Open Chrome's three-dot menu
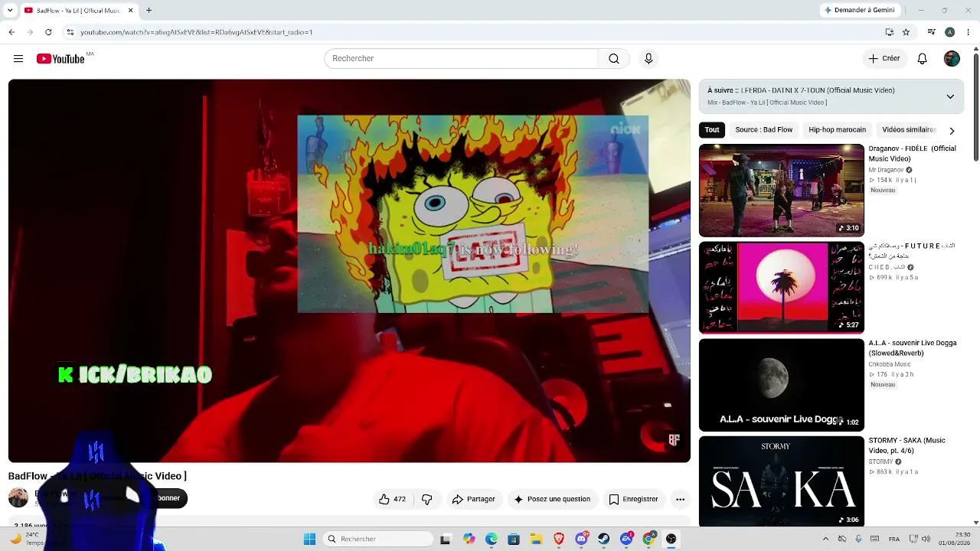Image resolution: width=980 pixels, height=551 pixels. (x=969, y=32)
